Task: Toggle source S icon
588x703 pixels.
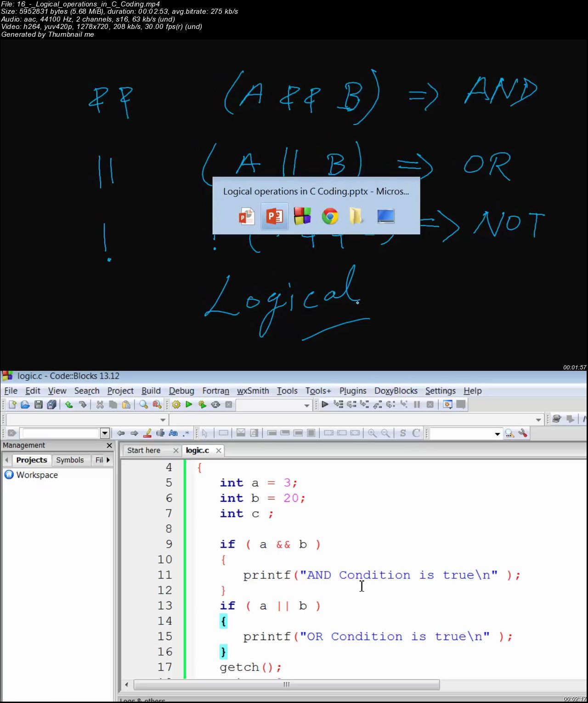Action: (403, 433)
